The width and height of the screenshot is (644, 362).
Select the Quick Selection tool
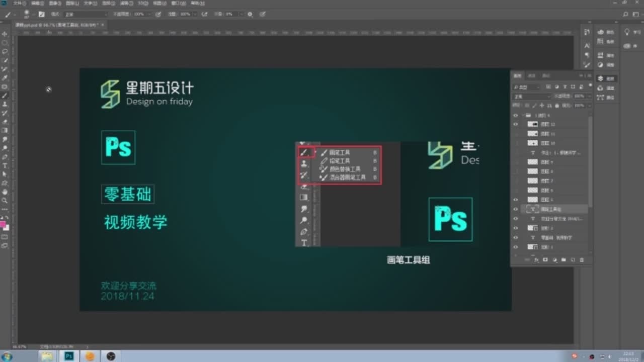tap(5, 60)
